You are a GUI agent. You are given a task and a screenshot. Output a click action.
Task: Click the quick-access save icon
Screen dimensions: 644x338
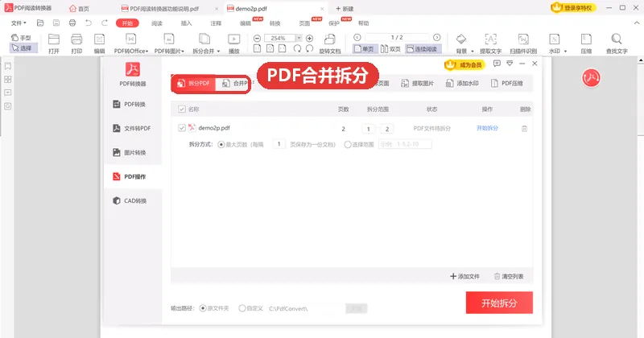tap(56, 23)
